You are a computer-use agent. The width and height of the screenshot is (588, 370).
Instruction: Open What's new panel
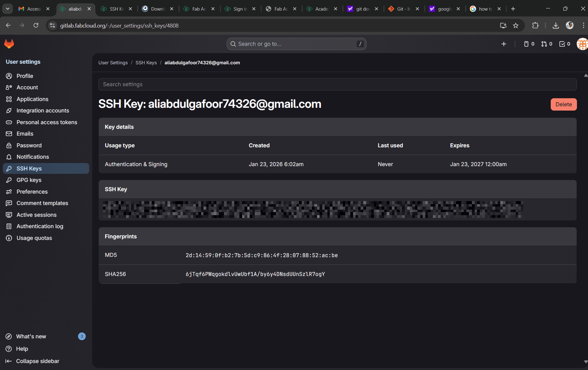(46, 336)
